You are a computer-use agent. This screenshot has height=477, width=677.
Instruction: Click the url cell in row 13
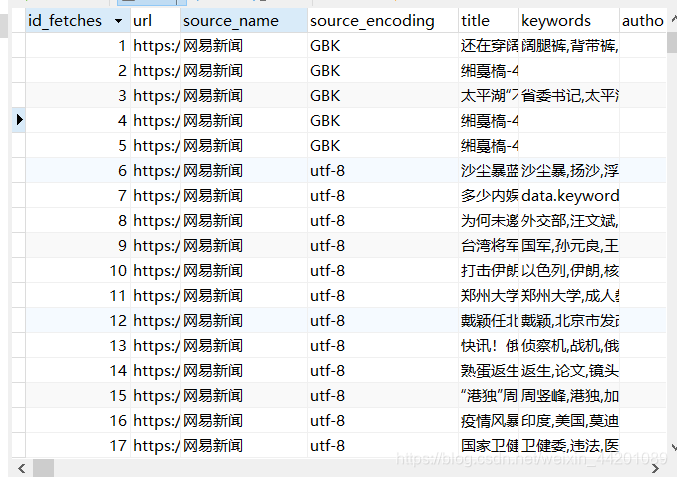(x=155, y=345)
